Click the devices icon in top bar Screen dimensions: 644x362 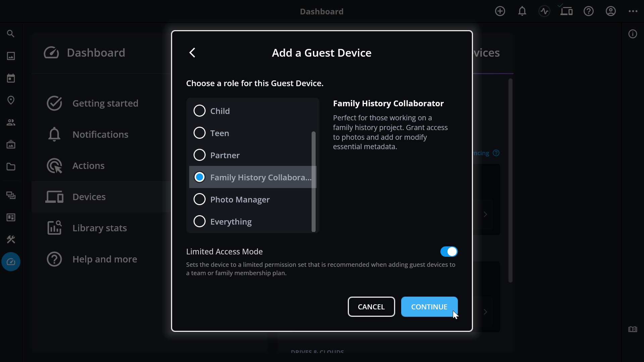pyautogui.click(x=566, y=11)
